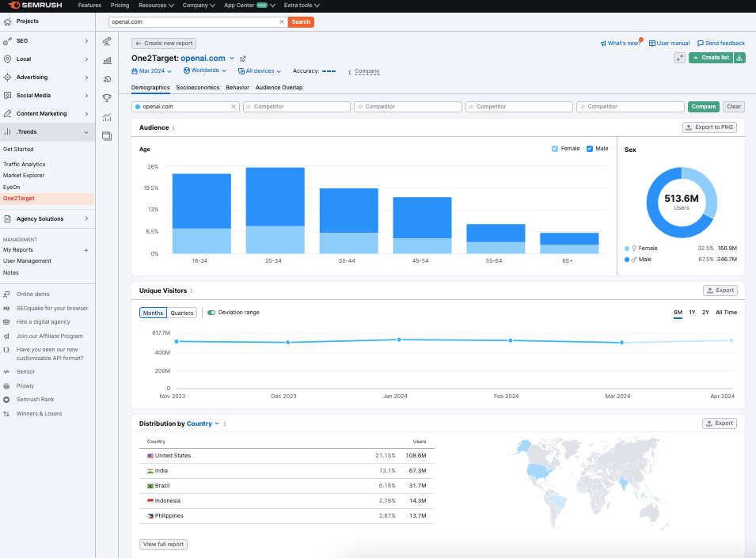Click the trophy icon in secondary sidebar
This screenshot has height=558, width=756.
(x=107, y=98)
